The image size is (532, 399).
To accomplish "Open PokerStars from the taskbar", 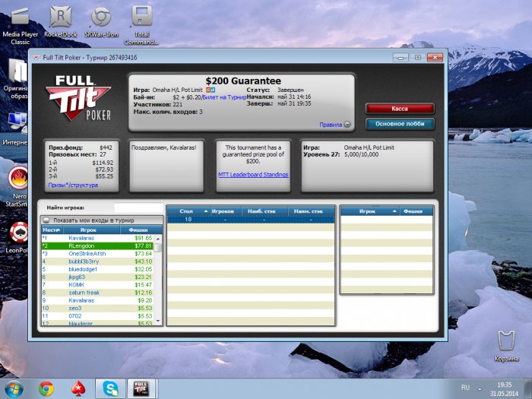I will (x=78, y=388).
